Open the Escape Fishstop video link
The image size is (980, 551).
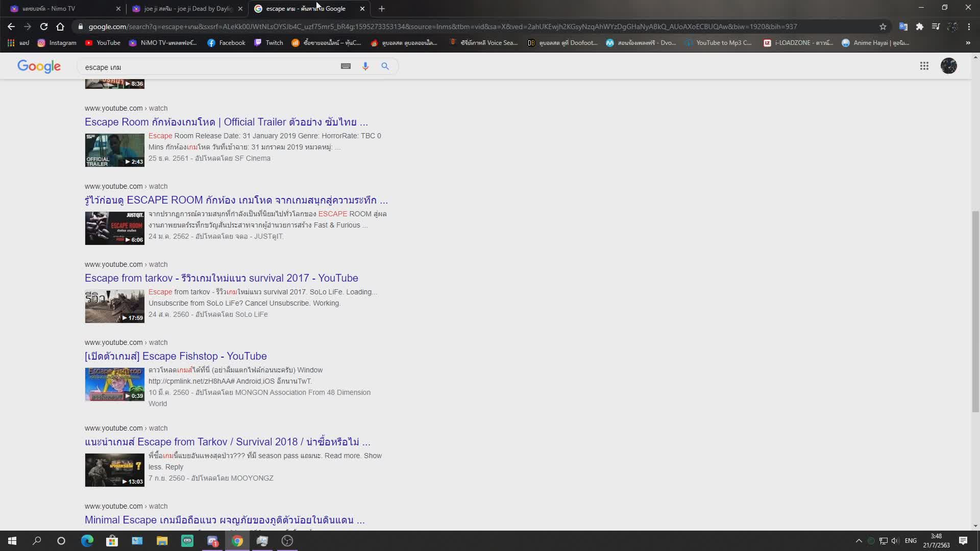click(176, 356)
